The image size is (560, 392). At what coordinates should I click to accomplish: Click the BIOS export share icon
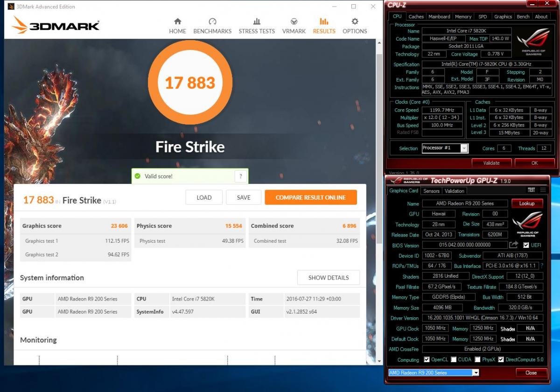[x=514, y=245]
